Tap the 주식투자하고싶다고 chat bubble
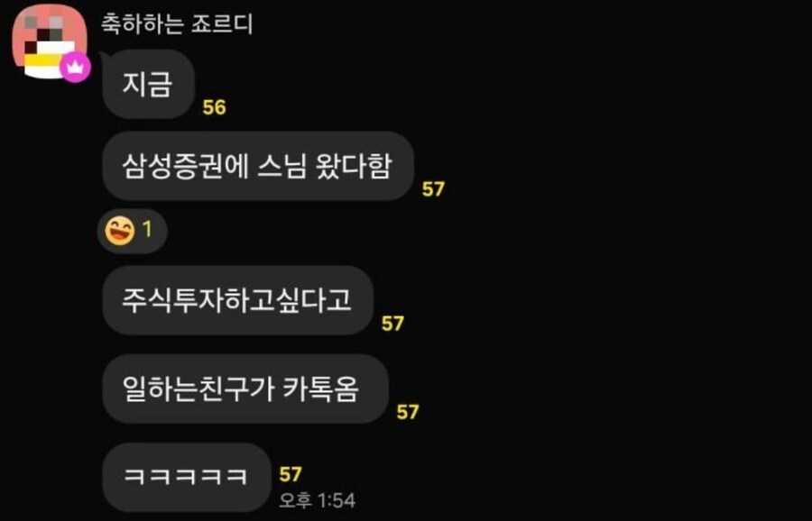Image resolution: width=812 pixels, height=521 pixels. [x=237, y=300]
